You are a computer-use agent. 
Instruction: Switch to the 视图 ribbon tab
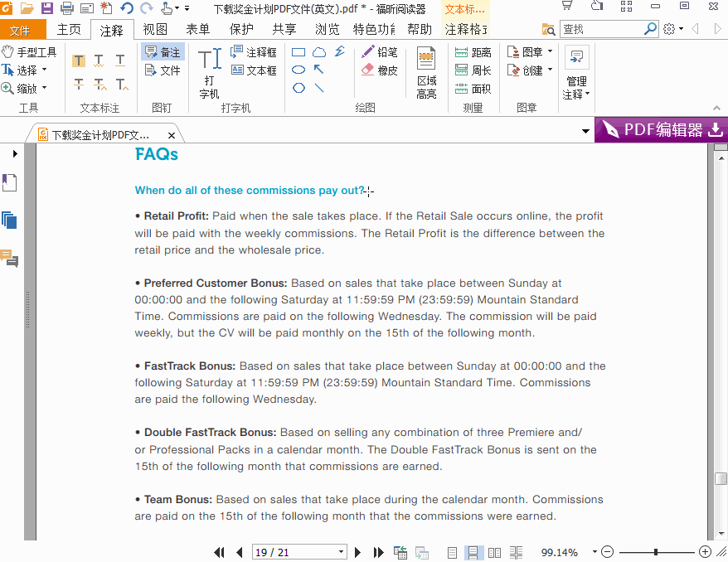[155, 29]
